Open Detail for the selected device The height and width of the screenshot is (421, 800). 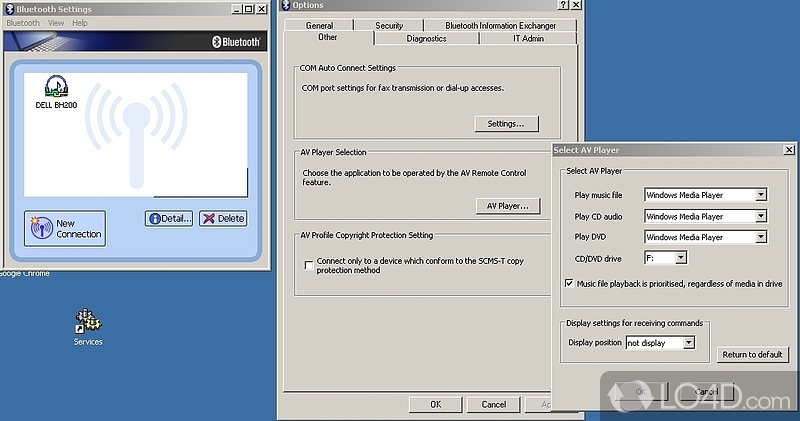pos(169,218)
